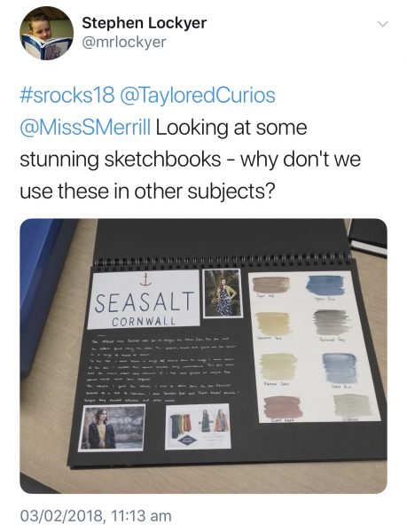This screenshot has height=532, width=407.
Task: Open Stephen Lockyer's profile avatar
Action: [47, 33]
